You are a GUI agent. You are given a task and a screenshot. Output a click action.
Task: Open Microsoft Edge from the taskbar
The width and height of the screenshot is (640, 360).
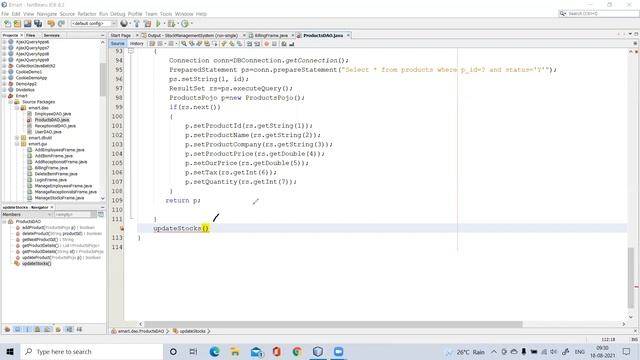(x=215, y=351)
